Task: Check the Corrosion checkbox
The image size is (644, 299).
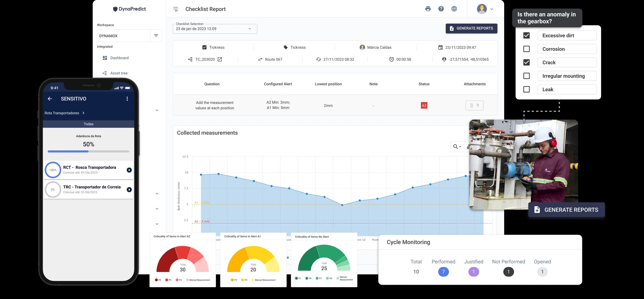Action: [526, 49]
